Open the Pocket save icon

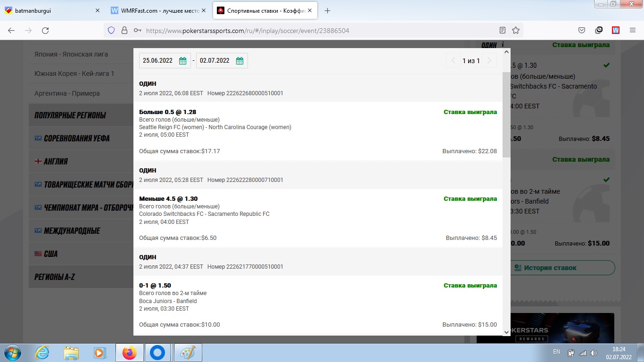click(x=582, y=30)
